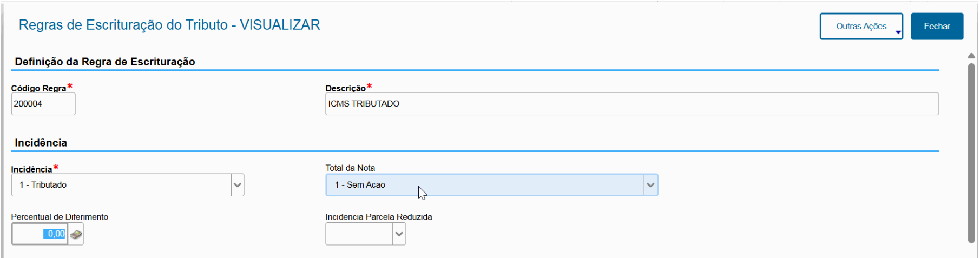The image size is (980, 258).
Task: Select the "1 - Tributado" combo box
Action: 122,185
